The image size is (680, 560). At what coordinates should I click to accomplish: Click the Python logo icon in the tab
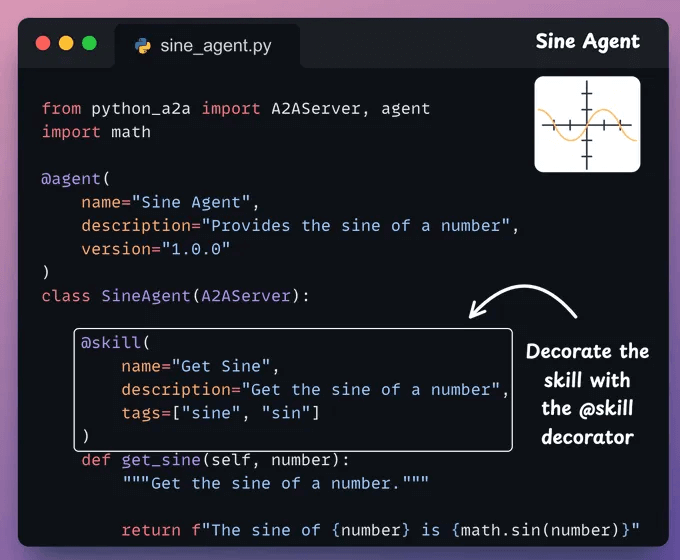143,46
